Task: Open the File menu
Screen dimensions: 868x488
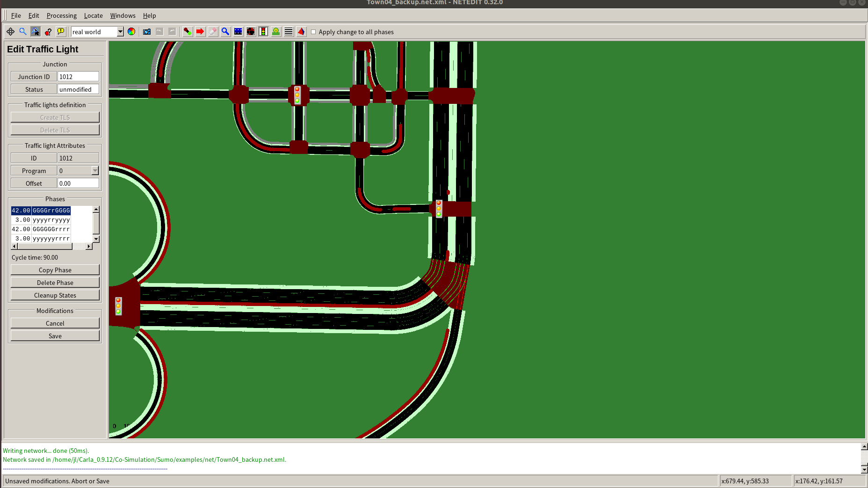Action: coord(16,15)
